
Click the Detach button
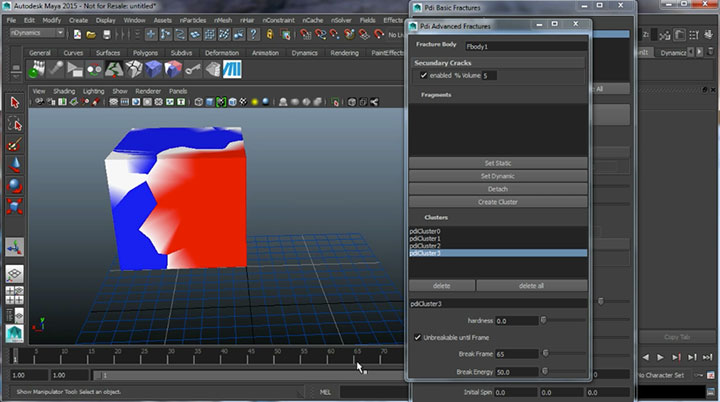[x=498, y=189]
